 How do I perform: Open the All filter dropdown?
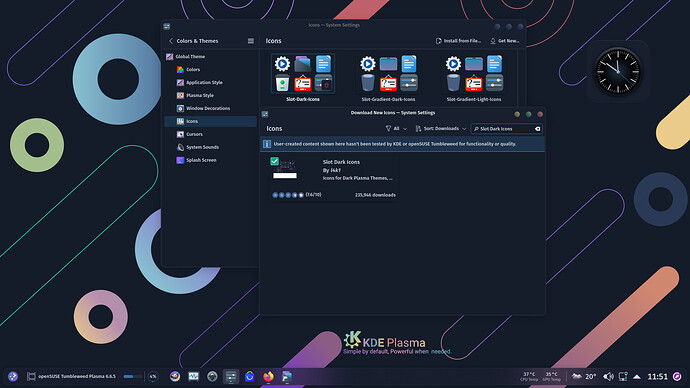click(396, 129)
